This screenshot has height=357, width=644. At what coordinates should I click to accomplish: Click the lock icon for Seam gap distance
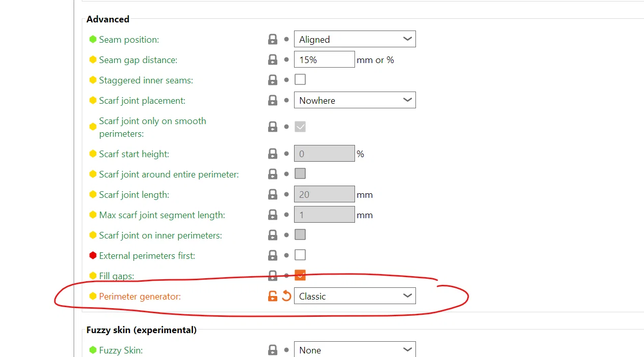click(x=273, y=59)
